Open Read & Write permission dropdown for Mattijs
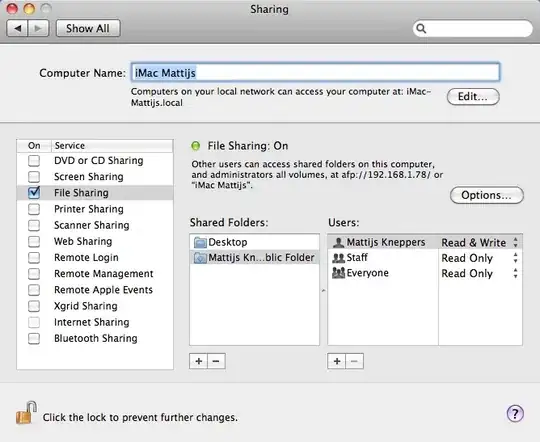 [x=480, y=243]
